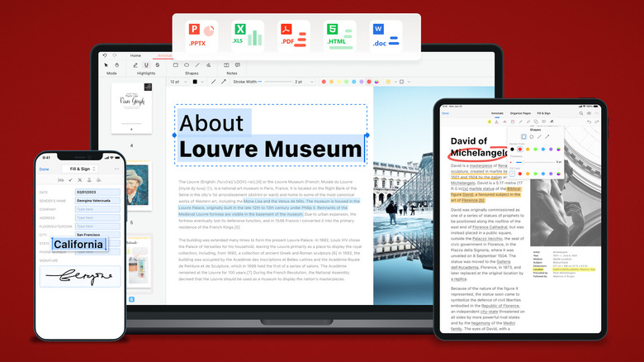Undo last action in laptop app

point(105,55)
